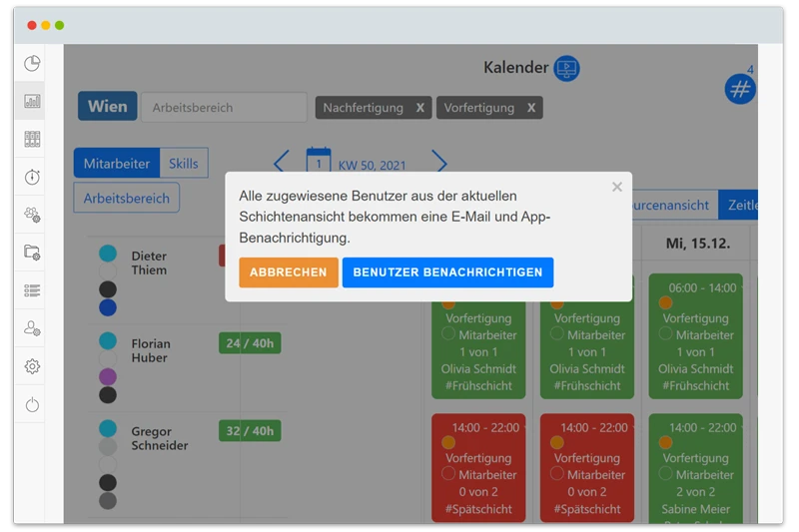799x532 pixels.
Task: Click the ABBRECHEN button
Action: [289, 272]
